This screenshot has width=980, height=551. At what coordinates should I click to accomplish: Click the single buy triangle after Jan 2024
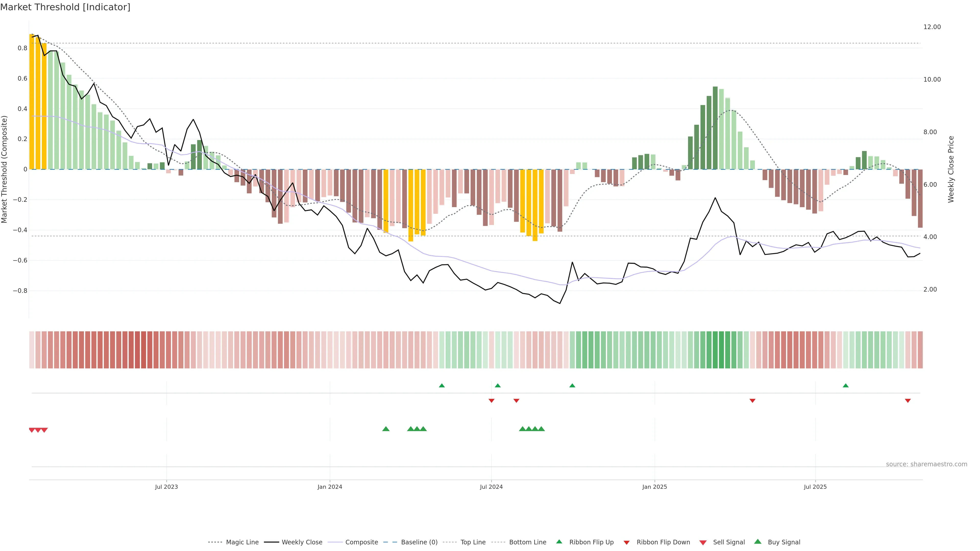(386, 429)
